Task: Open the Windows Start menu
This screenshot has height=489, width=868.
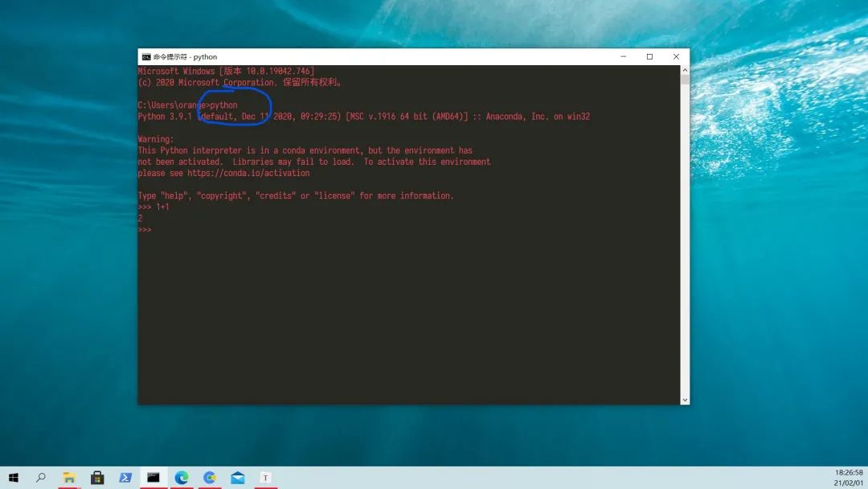Action: [x=14, y=478]
